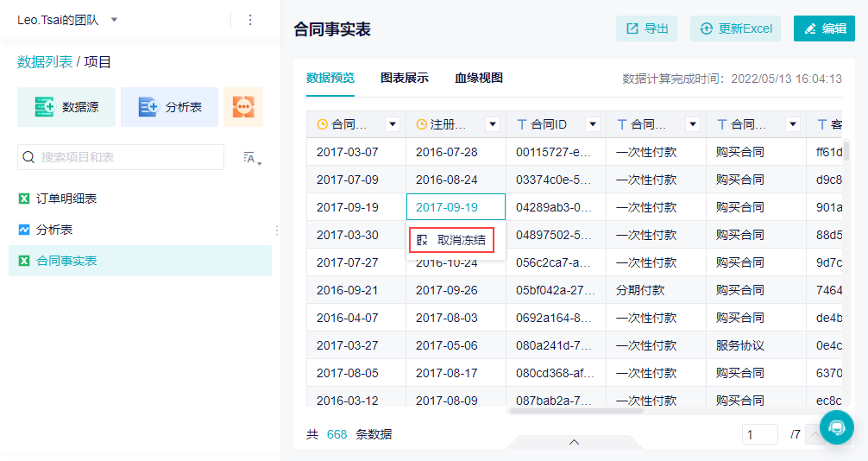Screen dimensions: 868x461
Task: Click the 668 record count number
Action: 337,434
